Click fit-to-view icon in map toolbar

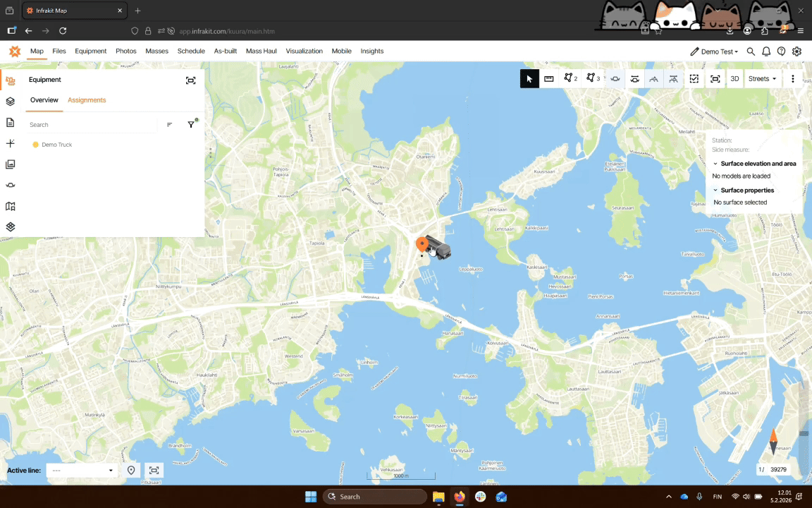point(715,79)
